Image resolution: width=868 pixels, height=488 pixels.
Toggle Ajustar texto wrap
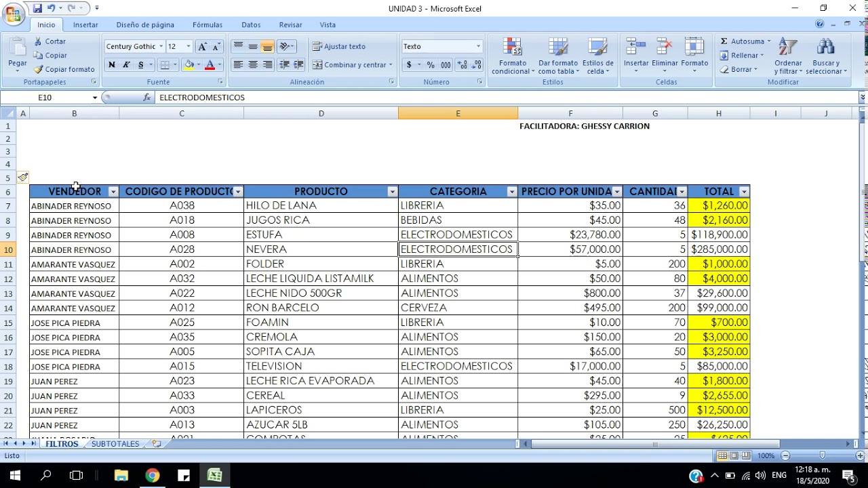coord(339,46)
